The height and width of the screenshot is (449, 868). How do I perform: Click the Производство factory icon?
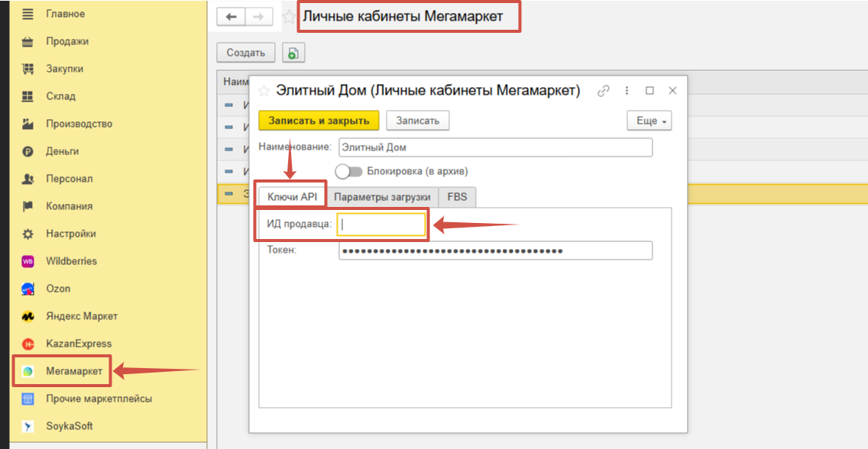(28, 124)
